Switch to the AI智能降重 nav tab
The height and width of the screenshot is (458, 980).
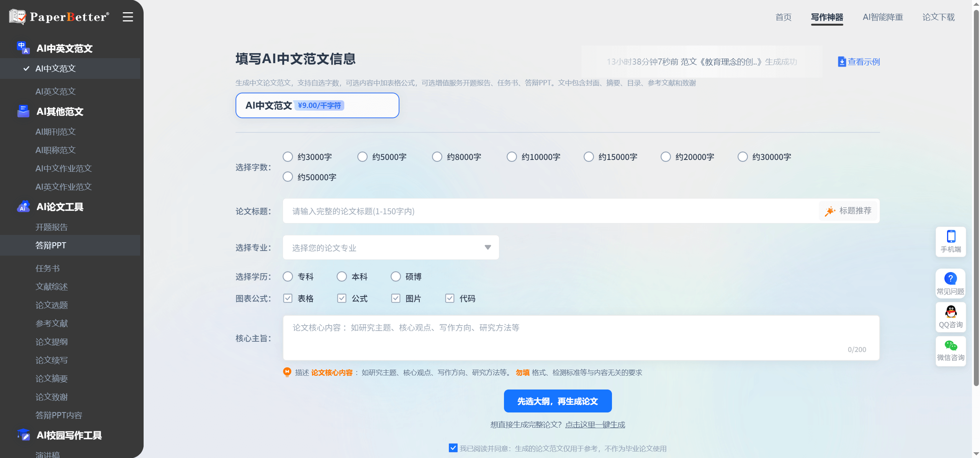[882, 17]
